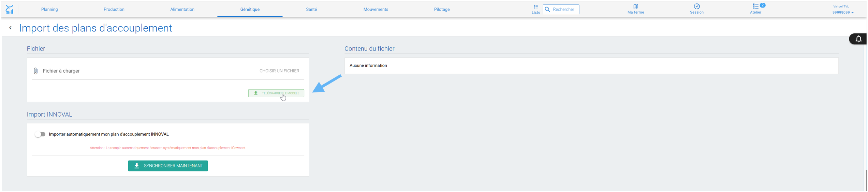Open Ma ferme map icon
The height and width of the screenshot is (192, 868).
click(636, 6)
